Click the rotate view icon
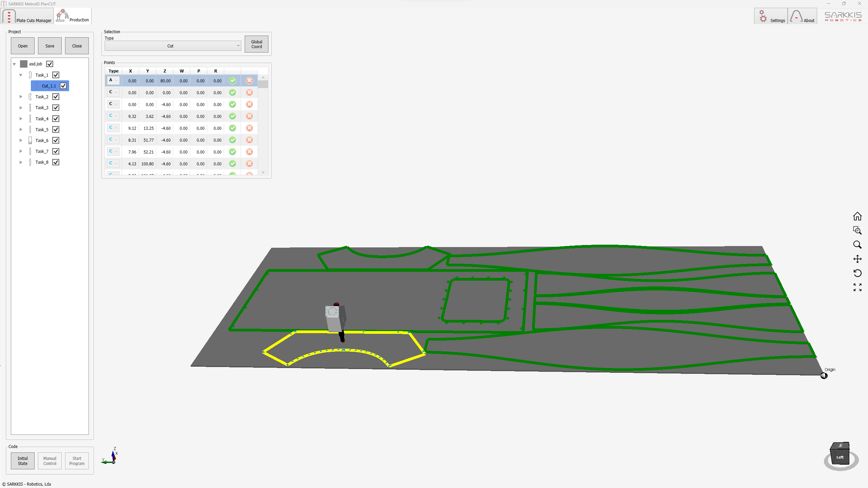The width and height of the screenshot is (868, 488). tap(857, 273)
